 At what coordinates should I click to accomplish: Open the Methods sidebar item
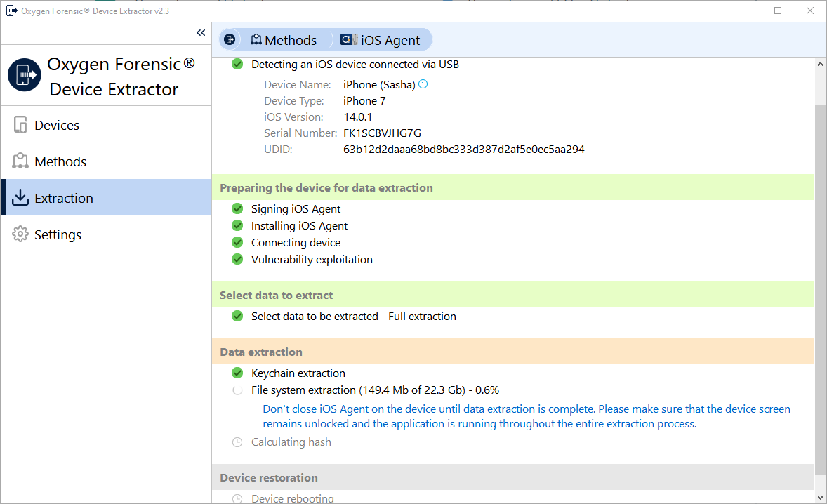106,161
